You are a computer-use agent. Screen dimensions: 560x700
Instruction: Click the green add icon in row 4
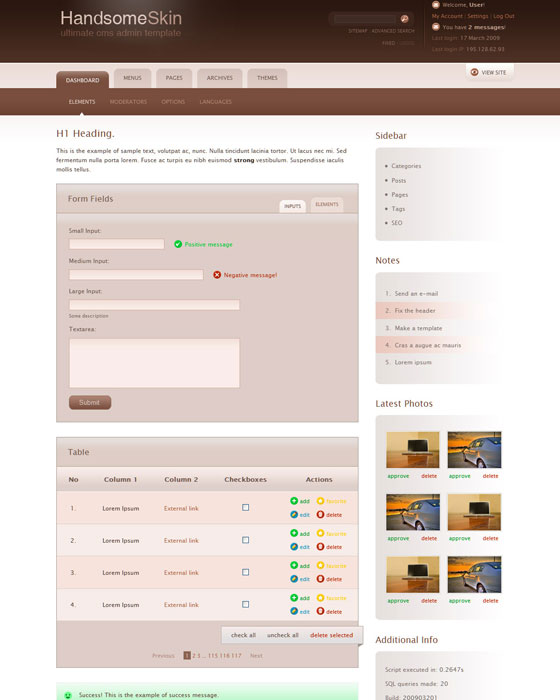click(x=294, y=598)
